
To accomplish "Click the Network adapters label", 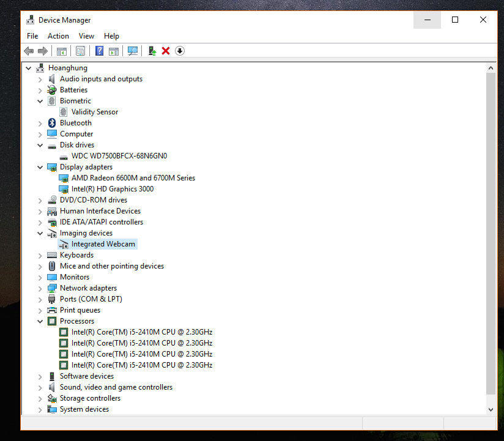I will 89,288.
